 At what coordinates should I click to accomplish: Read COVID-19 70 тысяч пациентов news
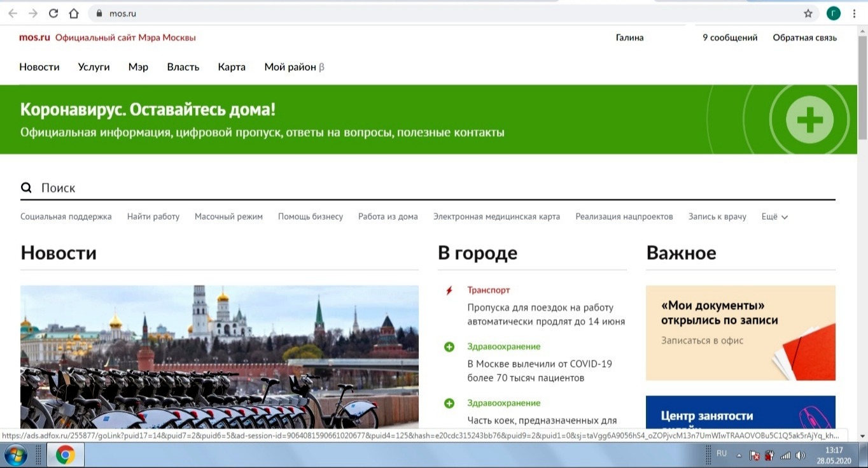[540, 371]
